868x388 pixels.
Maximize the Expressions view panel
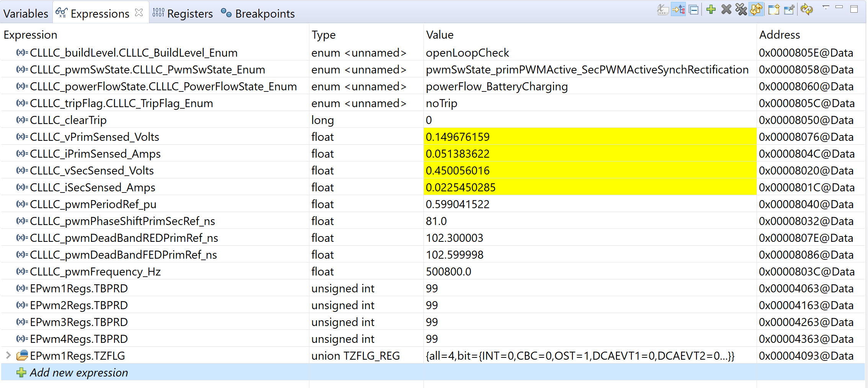coord(854,9)
